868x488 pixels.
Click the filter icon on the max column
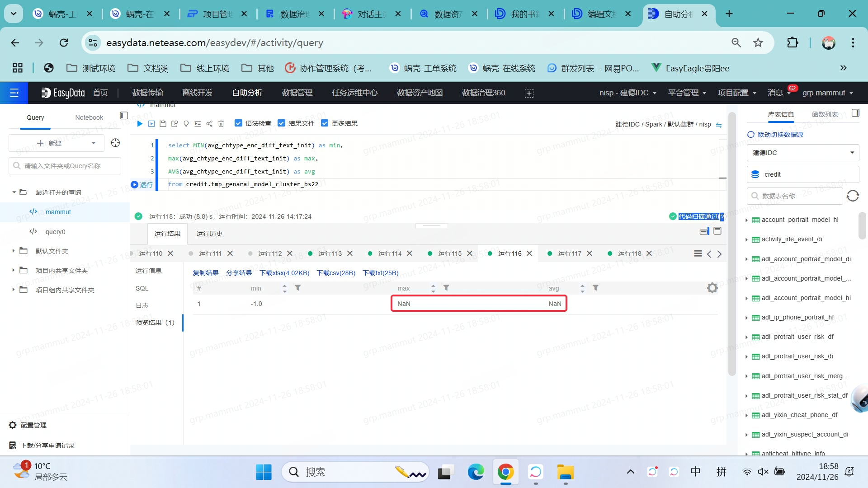point(446,288)
